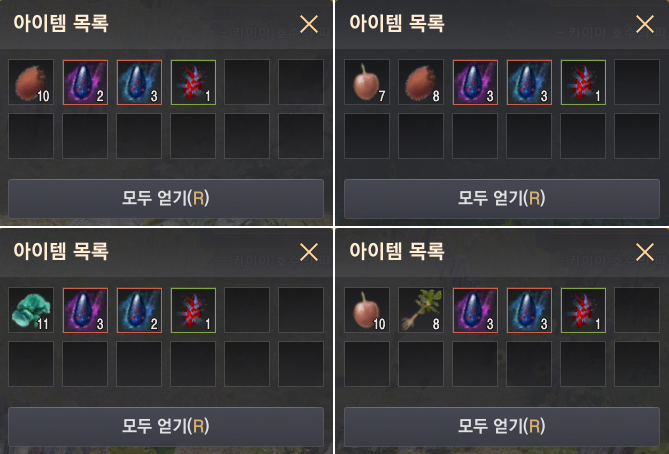Click the blue crystal with count 3 in top-left panel
Viewport: 669px width, 454px height.
pyautogui.click(x=139, y=82)
